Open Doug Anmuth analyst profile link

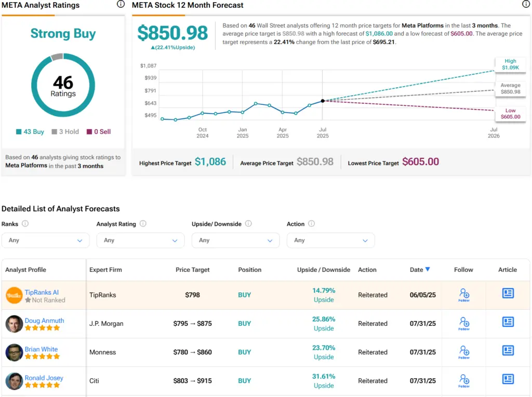point(44,321)
